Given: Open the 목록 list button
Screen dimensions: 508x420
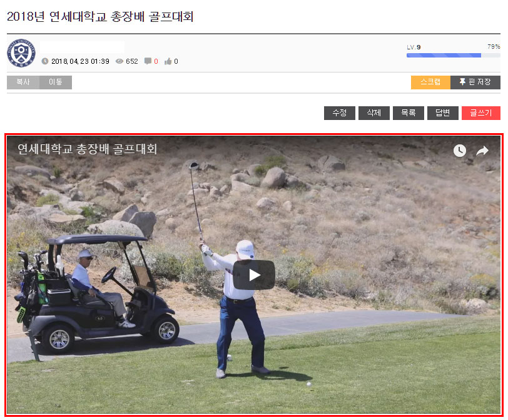Looking at the screenshot, I should [409, 113].
